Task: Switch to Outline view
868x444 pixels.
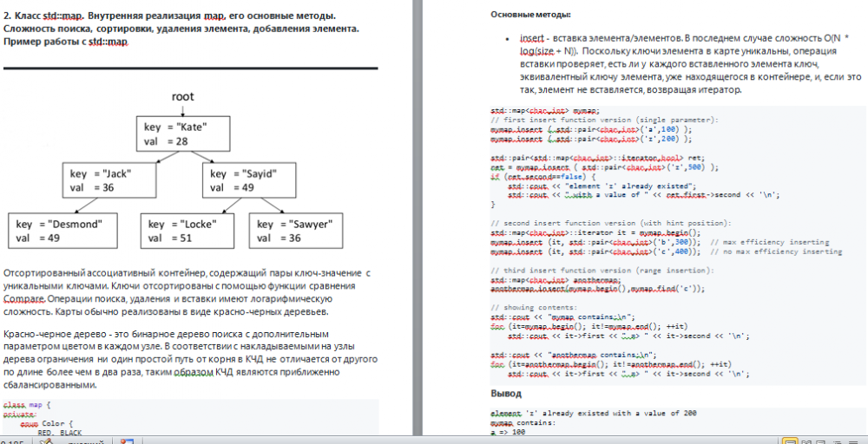Action: point(838,441)
